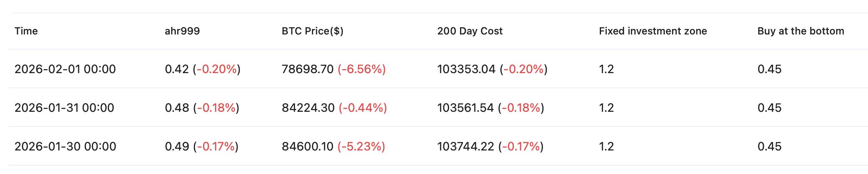Select the 2026-01-31 00:00 date cell
This screenshot has height=174, width=868.
coord(64,108)
